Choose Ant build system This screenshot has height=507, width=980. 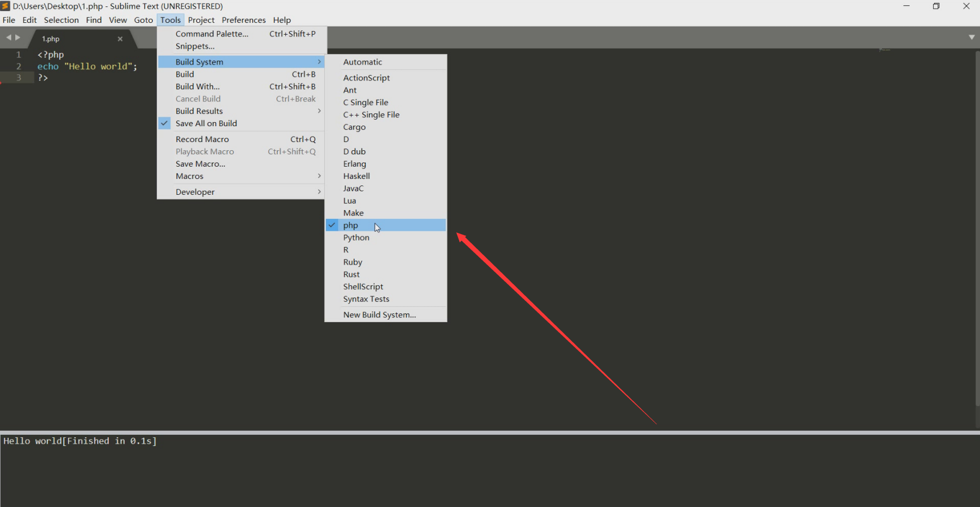[386, 90]
